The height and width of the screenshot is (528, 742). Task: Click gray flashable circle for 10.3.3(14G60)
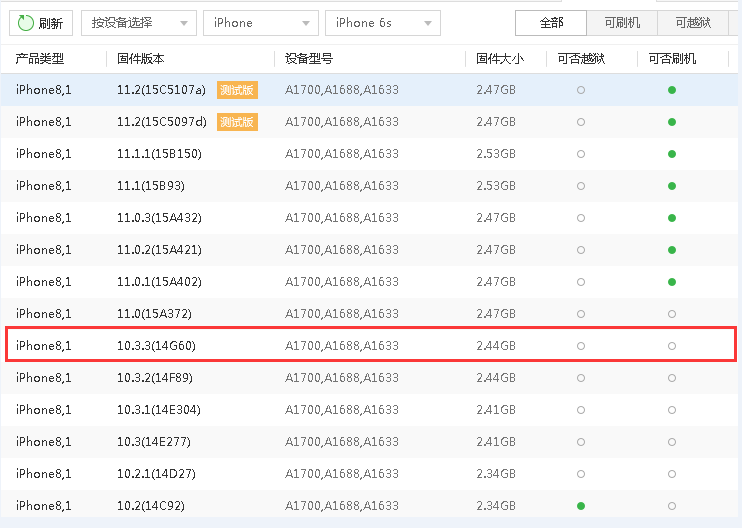[672, 346]
